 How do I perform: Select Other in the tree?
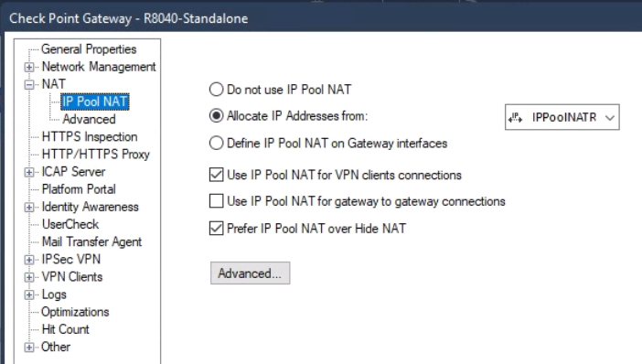click(x=56, y=347)
